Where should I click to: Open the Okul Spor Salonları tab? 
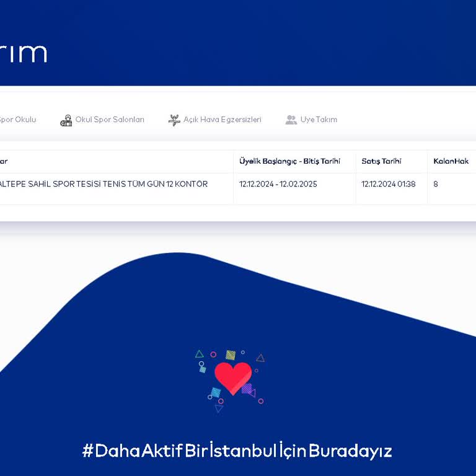[102, 120]
